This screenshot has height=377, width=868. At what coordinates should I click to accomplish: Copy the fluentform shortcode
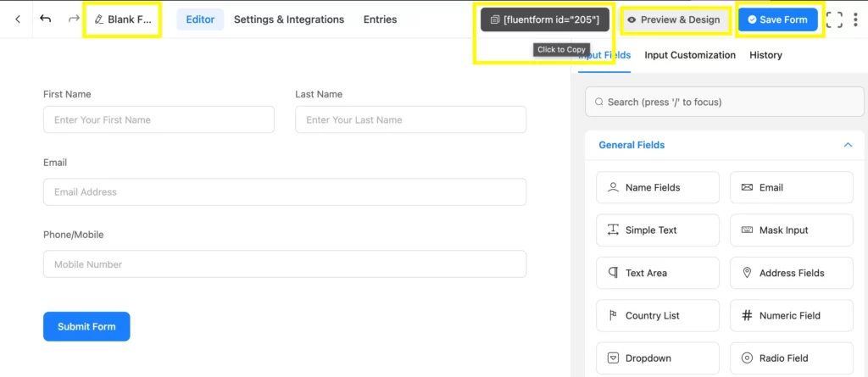tap(545, 19)
